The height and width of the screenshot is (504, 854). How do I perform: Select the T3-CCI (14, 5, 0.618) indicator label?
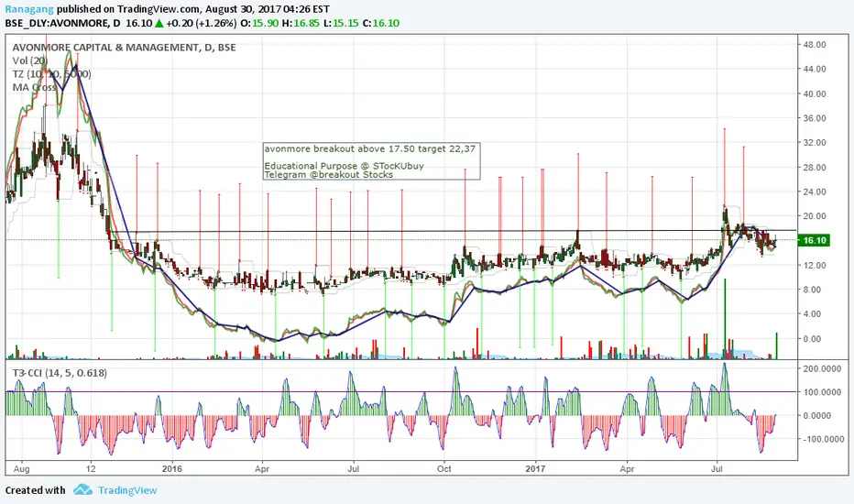pos(60,373)
